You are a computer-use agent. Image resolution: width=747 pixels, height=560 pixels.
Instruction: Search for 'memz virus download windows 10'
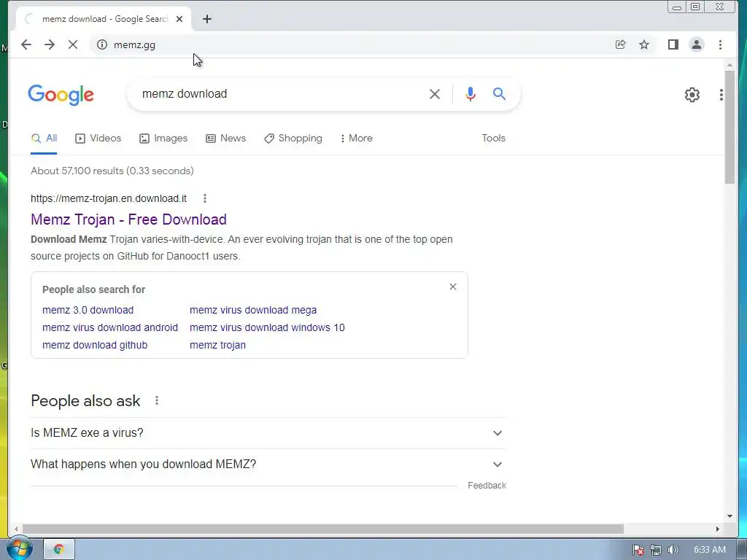(267, 328)
